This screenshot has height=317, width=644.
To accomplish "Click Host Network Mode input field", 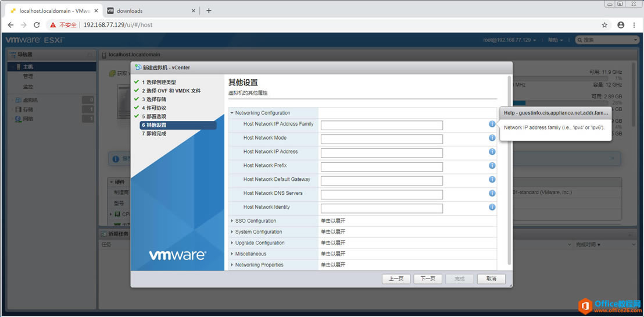I will [381, 139].
